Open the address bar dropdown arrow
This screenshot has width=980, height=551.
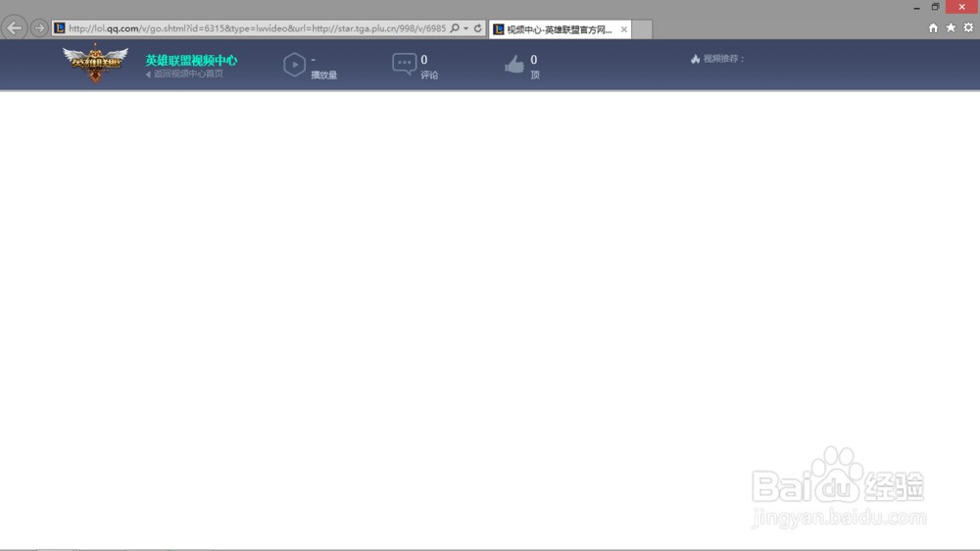click(466, 28)
